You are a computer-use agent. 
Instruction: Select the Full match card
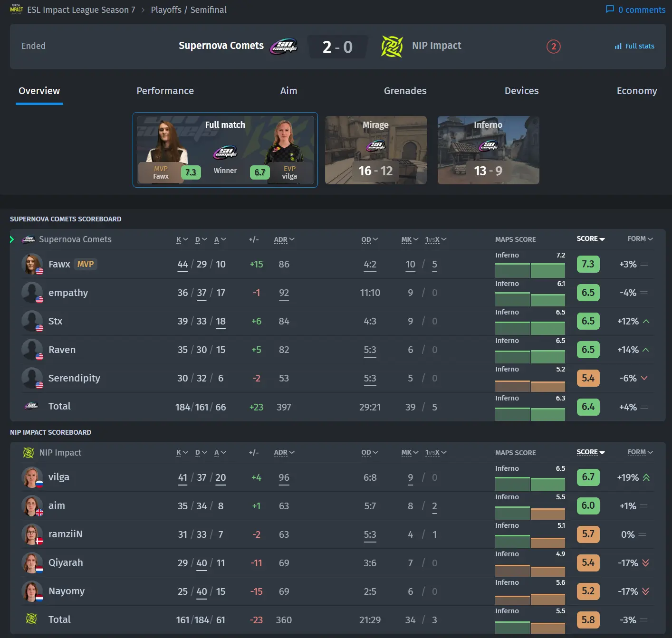pyautogui.click(x=225, y=150)
